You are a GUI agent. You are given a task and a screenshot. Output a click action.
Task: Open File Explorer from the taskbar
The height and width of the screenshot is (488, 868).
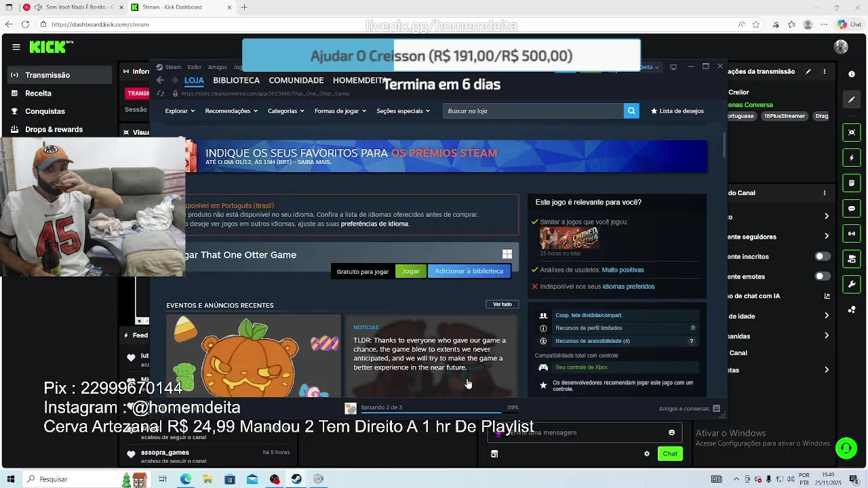click(x=208, y=479)
